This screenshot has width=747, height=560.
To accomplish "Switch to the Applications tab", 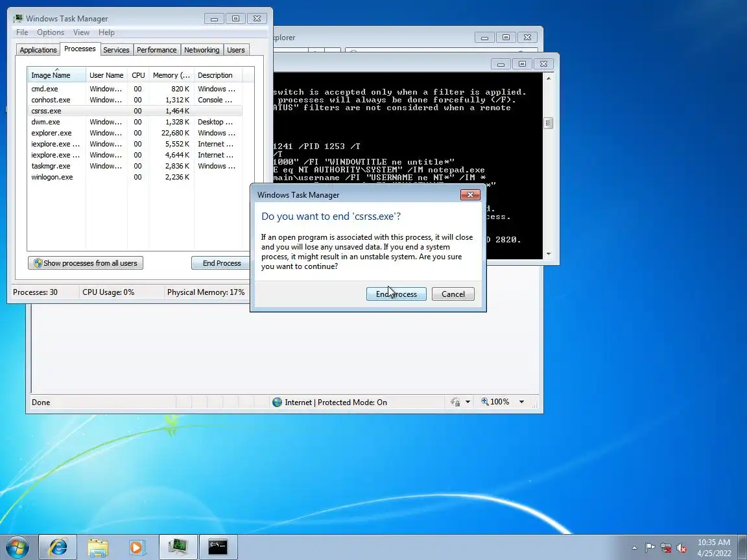I will 38,50.
